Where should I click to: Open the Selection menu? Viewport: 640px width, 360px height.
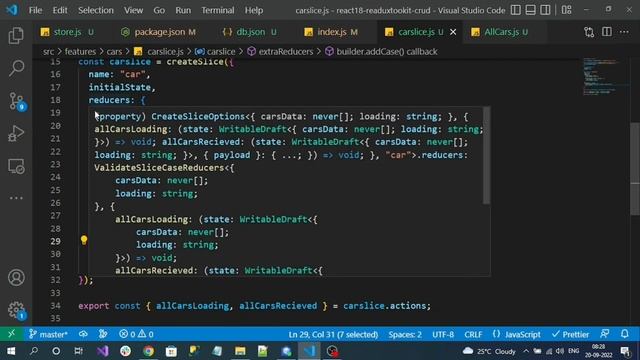(x=96, y=10)
